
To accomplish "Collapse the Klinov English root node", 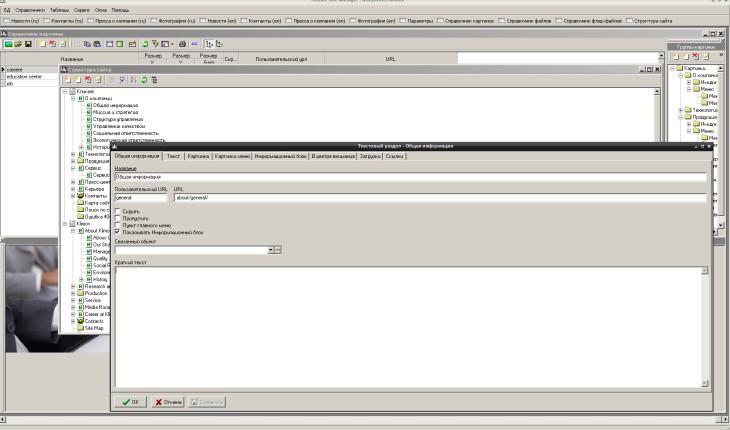I will coord(65,224).
